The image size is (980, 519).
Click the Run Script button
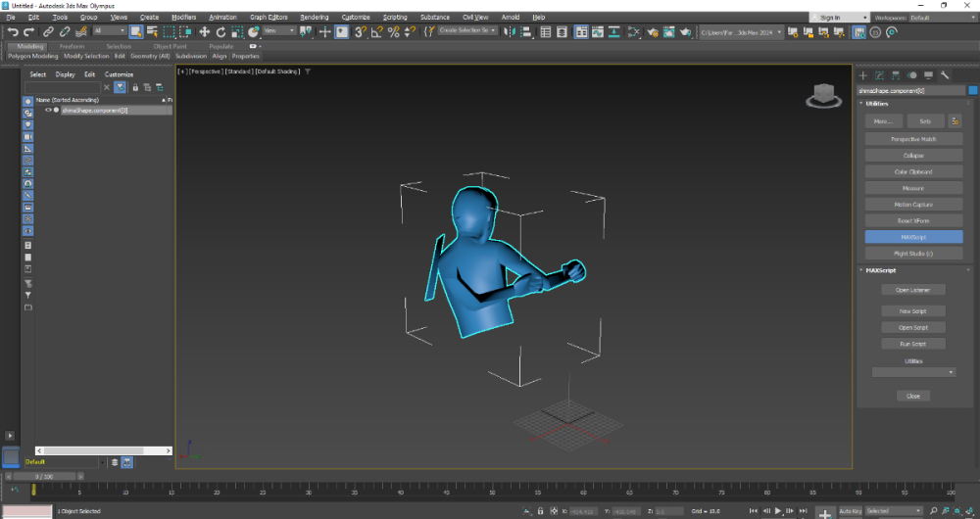pos(912,344)
